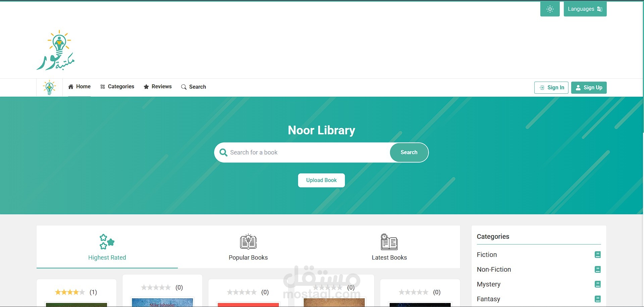Screen dimensions: 644x307
Task: Click the Upload Book button
Action: coord(321,180)
